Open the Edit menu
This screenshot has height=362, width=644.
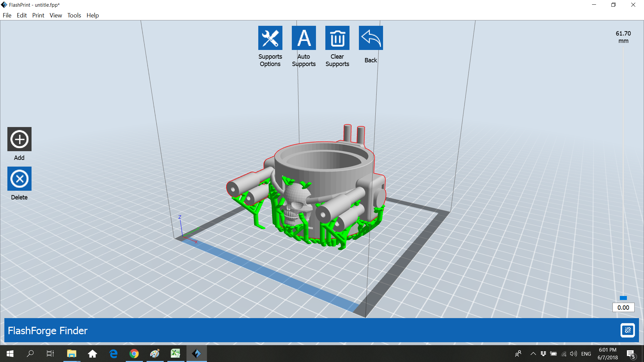point(22,15)
